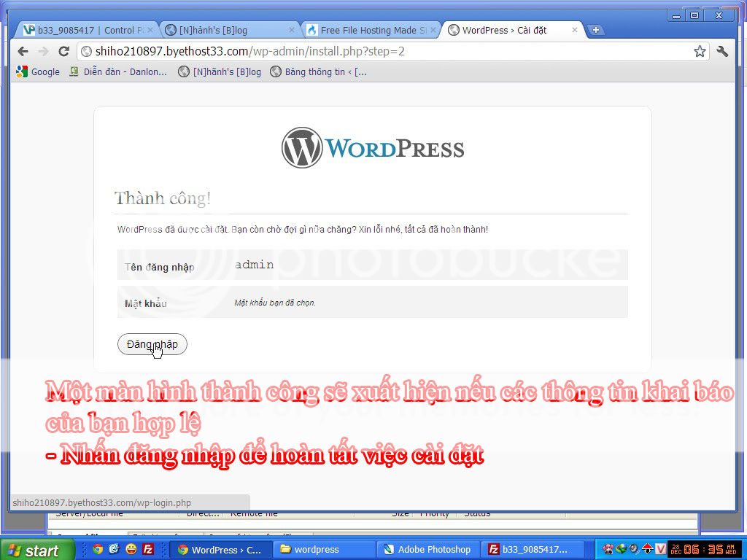747x560 pixels.
Task: Click the system tray clock
Action: (x=703, y=550)
